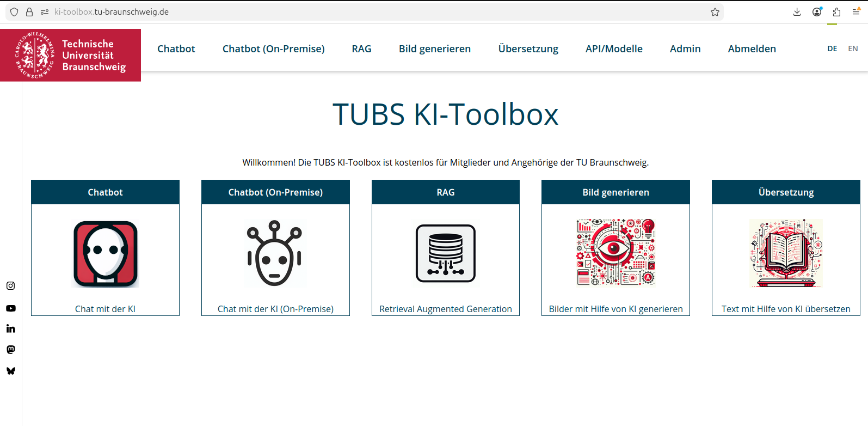Viewport: 868px width, 426px height.
Task: Click the RAG database icon
Action: click(445, 254)
